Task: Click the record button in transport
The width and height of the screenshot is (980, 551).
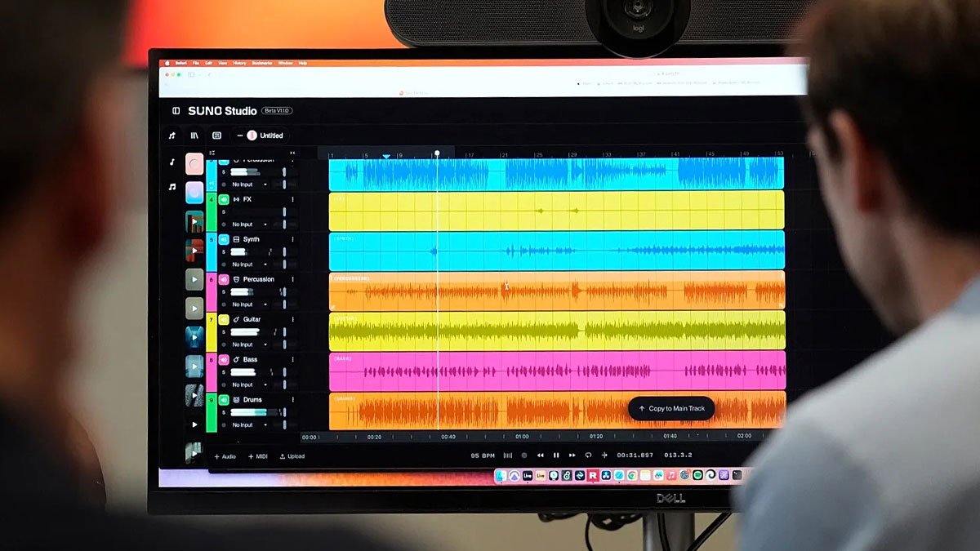Action: (x=524, y=455)
